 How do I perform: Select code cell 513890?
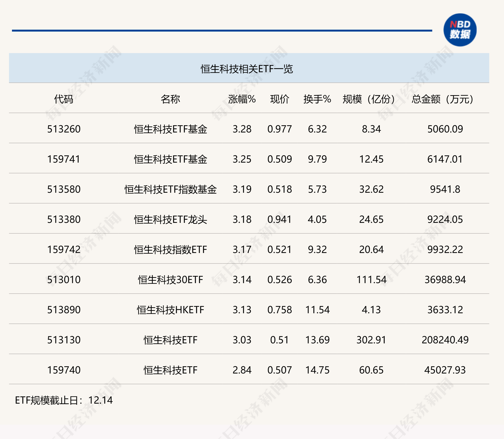click(64, 310)
